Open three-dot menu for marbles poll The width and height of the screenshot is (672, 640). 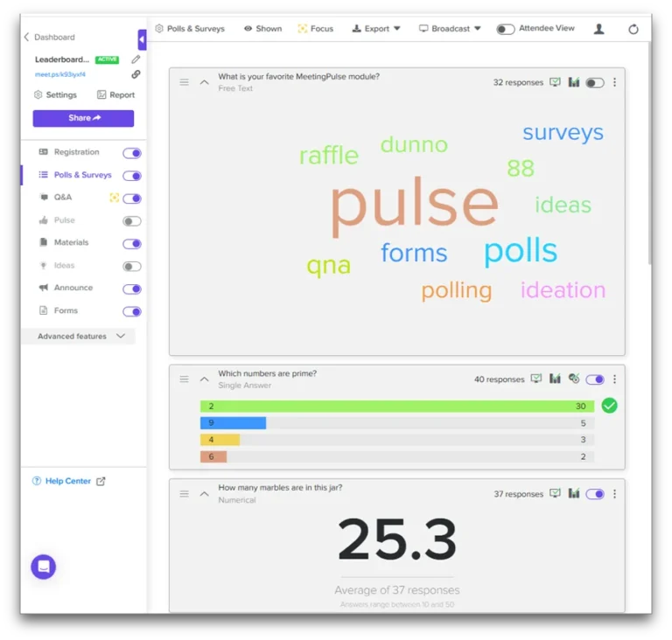[614, 494]
